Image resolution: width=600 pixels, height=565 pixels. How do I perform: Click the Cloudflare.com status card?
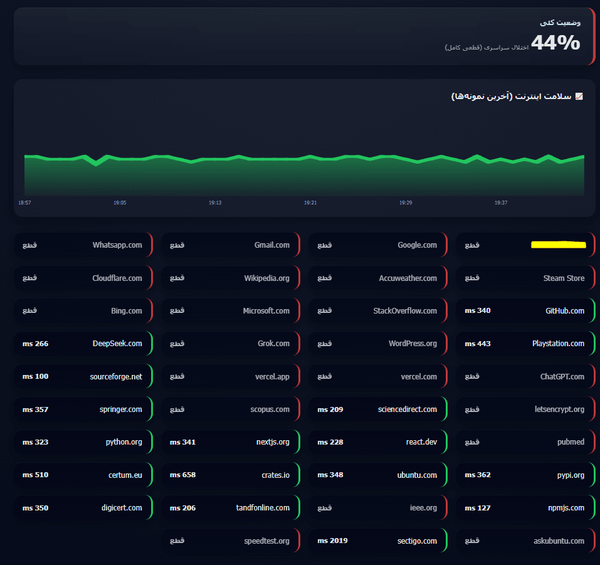[x=83, y=278]
